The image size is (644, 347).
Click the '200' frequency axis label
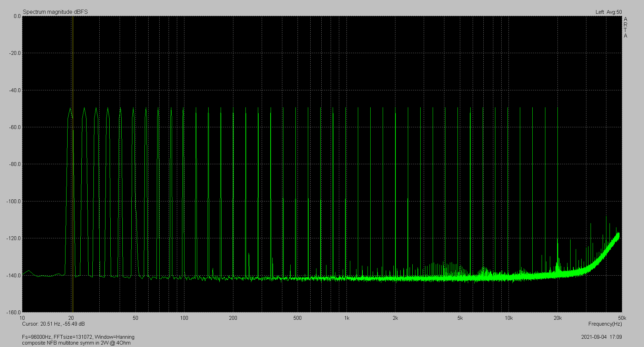point(233,318)
